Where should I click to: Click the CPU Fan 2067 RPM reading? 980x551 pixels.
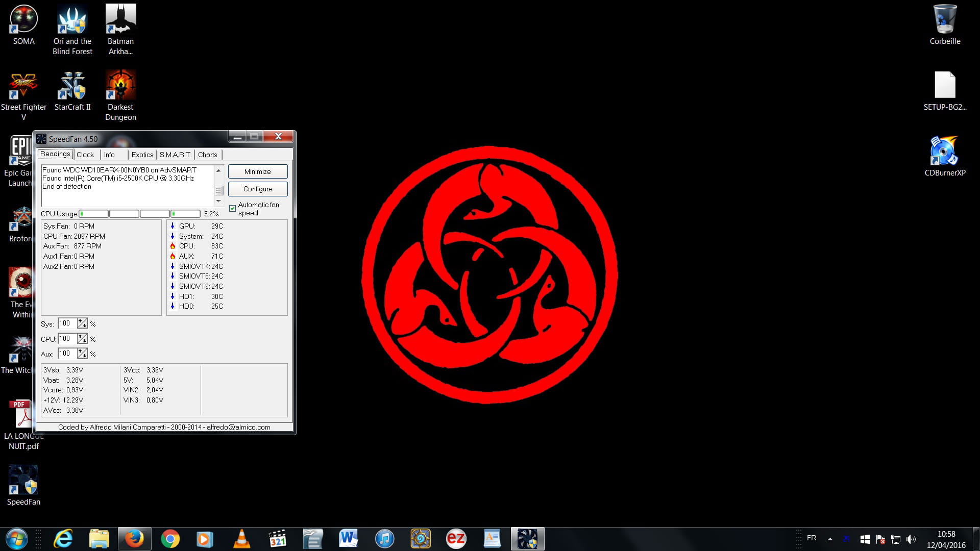[x=74, y=236]
